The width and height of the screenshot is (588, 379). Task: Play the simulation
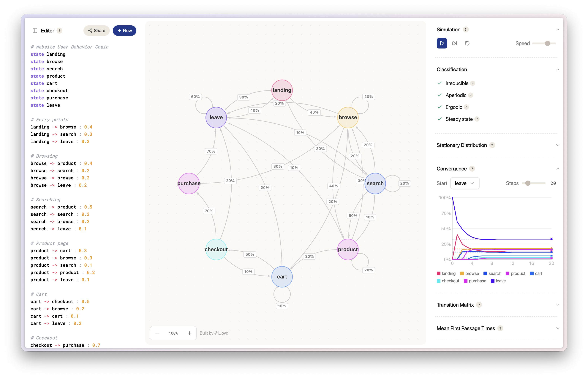point(442,43)
